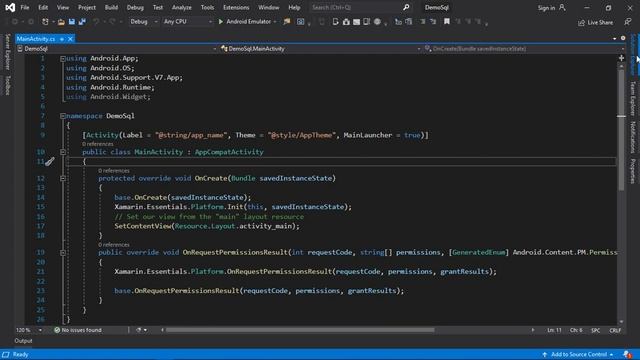
Task: Open the Extensions menu
Action: [236, 7]
